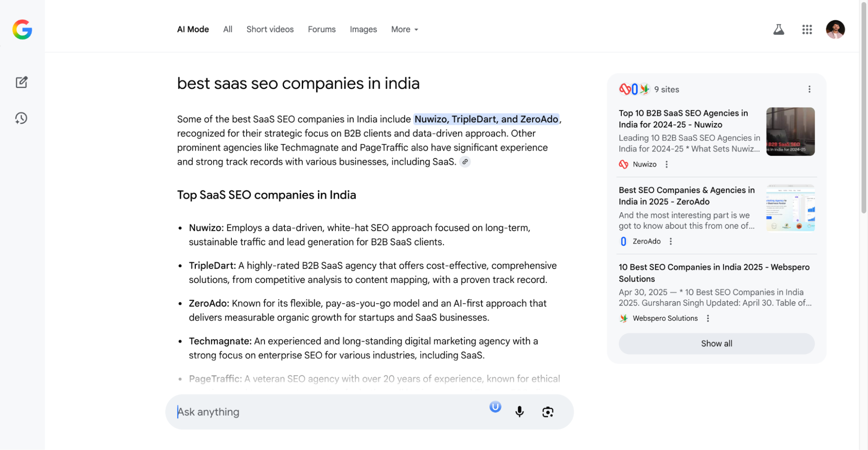Open the Google apps grid
The width and height of the screenshot is (868, 450).
807,29
